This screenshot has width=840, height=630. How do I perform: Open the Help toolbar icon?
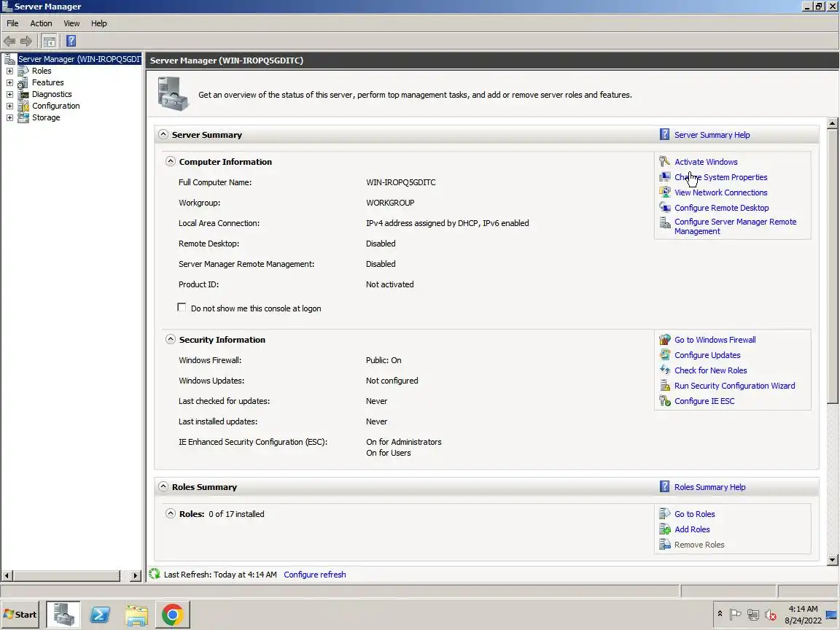71,42
